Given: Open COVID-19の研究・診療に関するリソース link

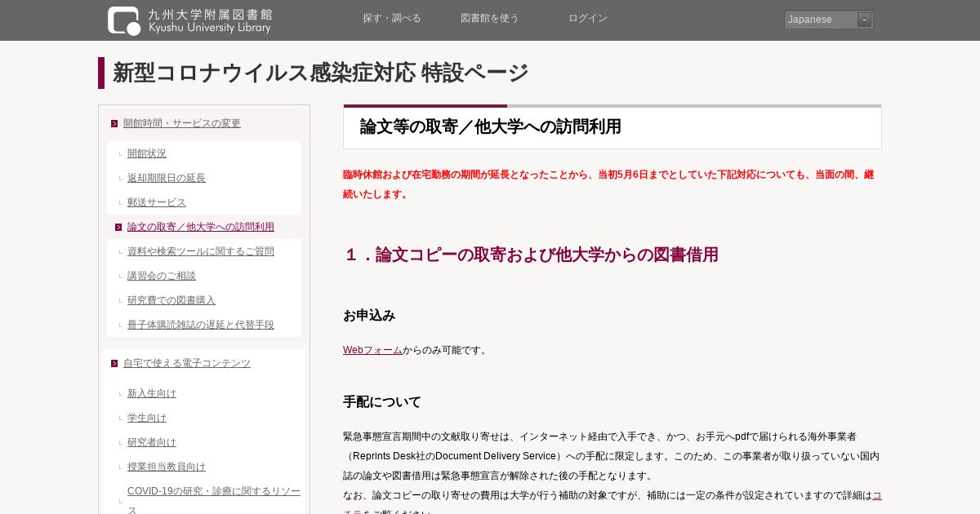Looking at the screenshot, I should click(214, 499).
